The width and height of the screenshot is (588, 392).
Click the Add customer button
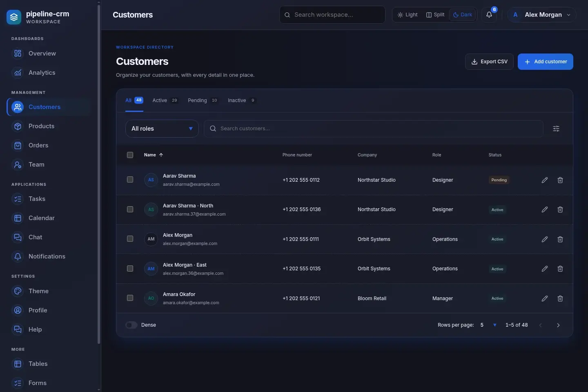546,62
